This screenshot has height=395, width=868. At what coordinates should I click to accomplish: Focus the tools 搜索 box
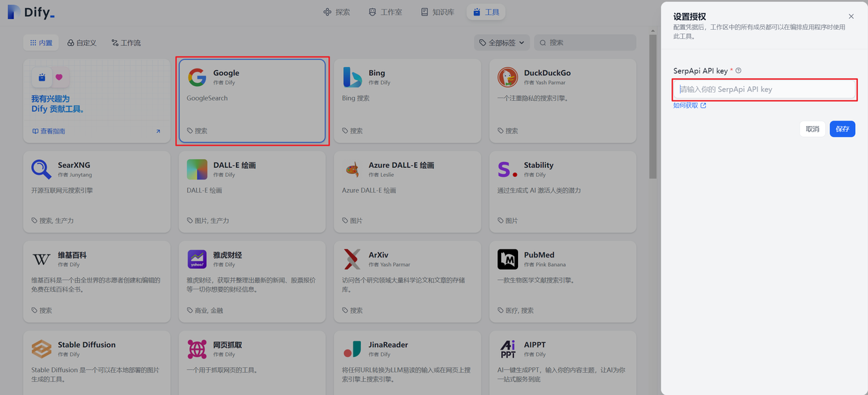(585, 43)
